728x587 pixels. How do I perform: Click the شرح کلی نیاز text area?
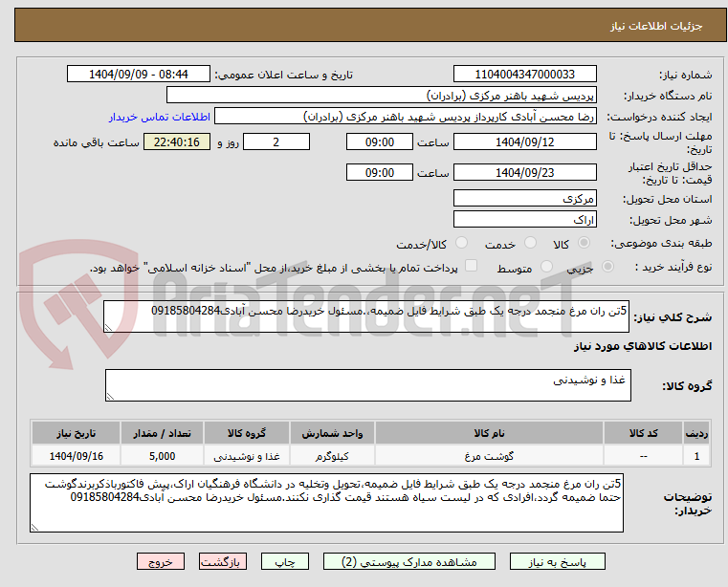tap(365, 316)
